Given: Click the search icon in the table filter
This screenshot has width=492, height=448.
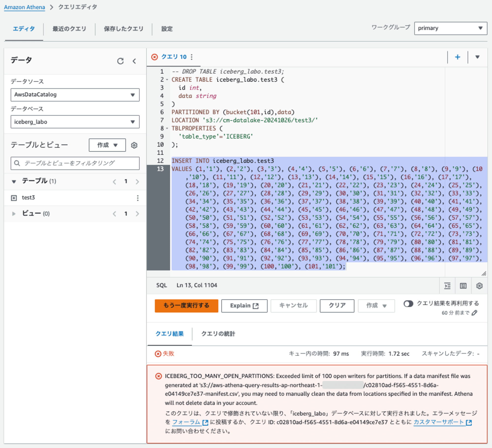Looking at the screenshot, I should (x=17, y=163).
